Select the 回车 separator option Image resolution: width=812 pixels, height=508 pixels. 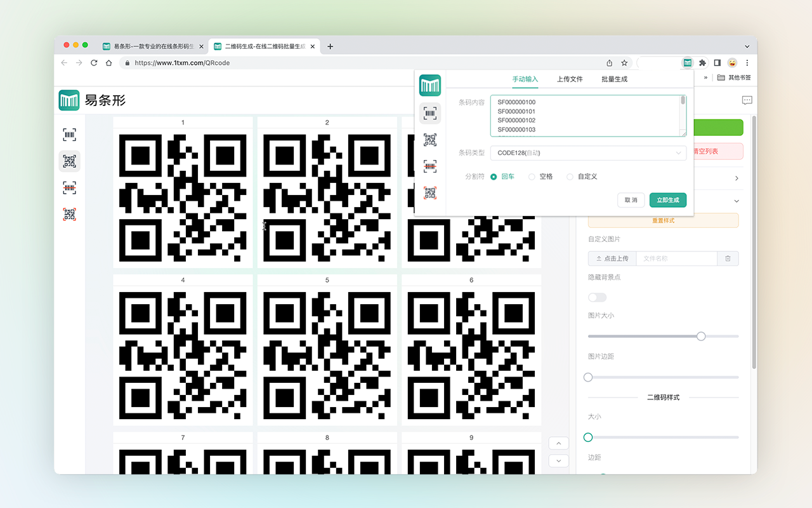(503, 177)
